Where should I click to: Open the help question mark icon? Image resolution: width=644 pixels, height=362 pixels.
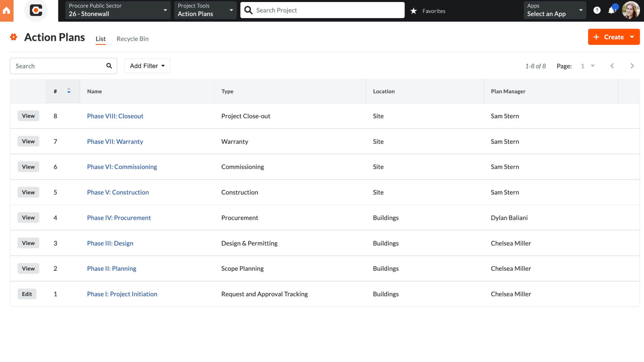[597, 10]
